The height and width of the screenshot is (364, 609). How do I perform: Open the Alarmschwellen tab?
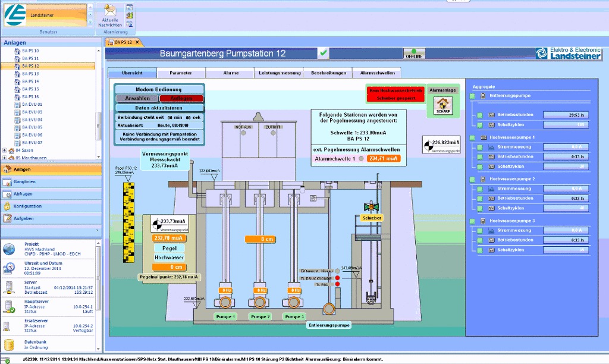tap(377, 73)
